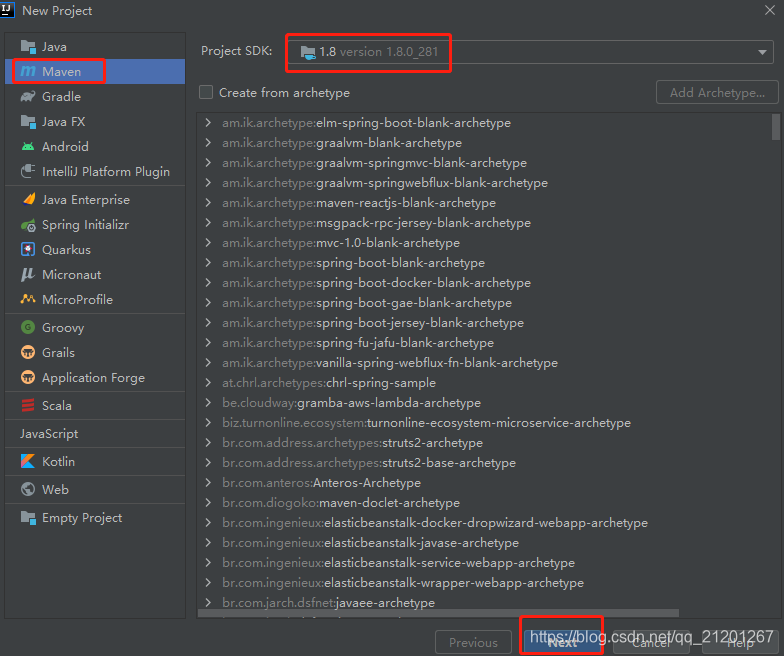Click the Quarkus icon

pos(28,250)
